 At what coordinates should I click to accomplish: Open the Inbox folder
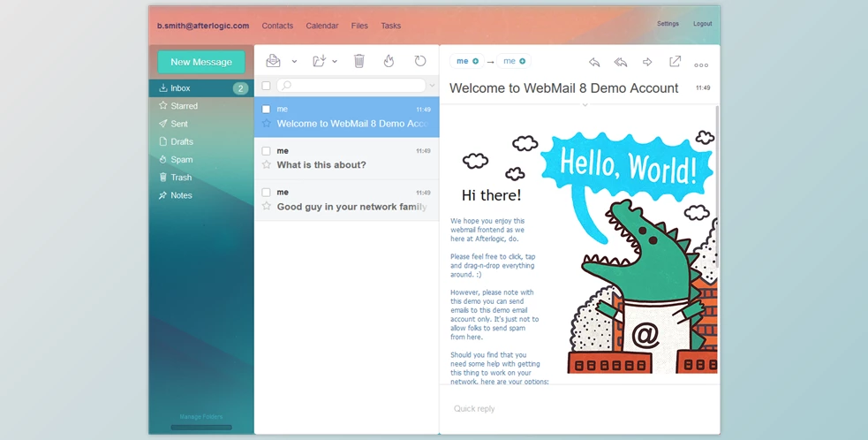tap(201, 88)
